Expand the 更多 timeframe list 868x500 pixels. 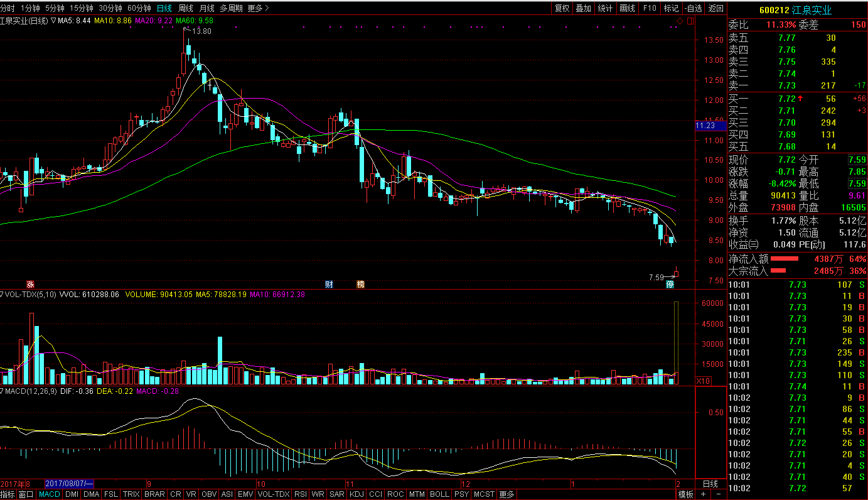[258, 8]
